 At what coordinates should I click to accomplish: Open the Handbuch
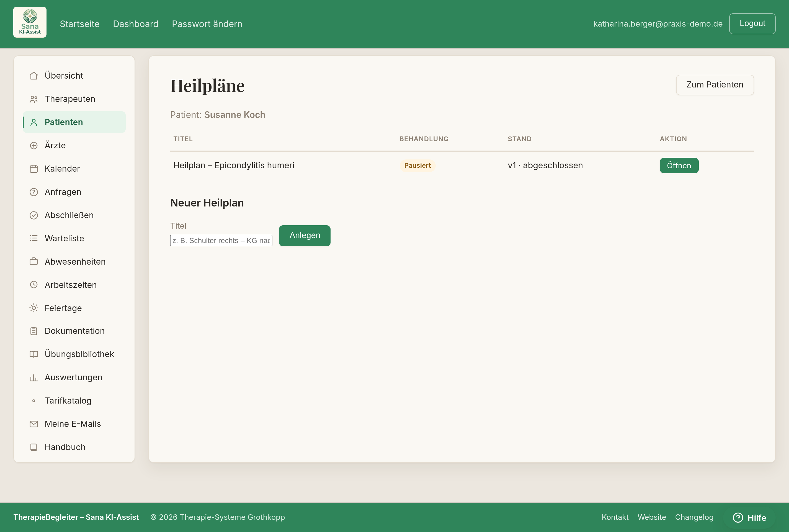coord(74,447)
